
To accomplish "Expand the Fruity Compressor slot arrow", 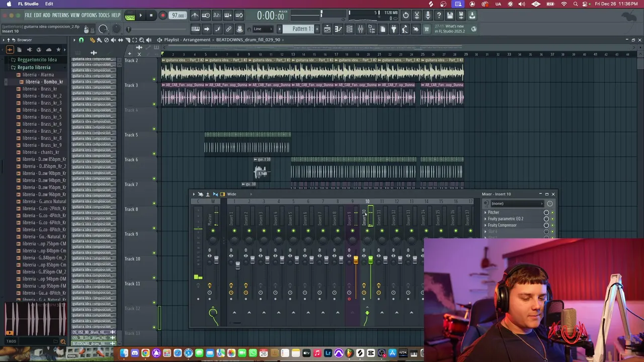I will pyautogui.click(x=485, y=225).
